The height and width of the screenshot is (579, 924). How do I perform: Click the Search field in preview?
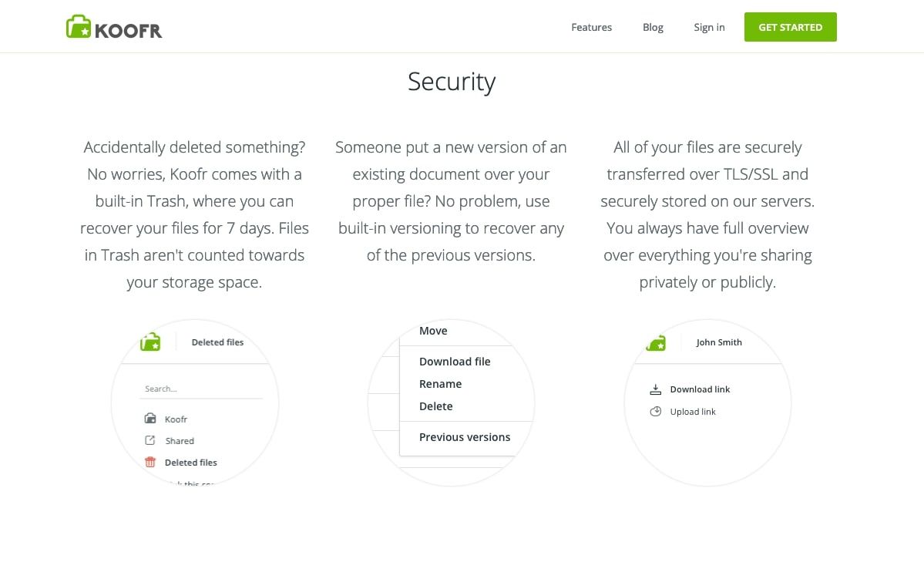pos(200,389)
